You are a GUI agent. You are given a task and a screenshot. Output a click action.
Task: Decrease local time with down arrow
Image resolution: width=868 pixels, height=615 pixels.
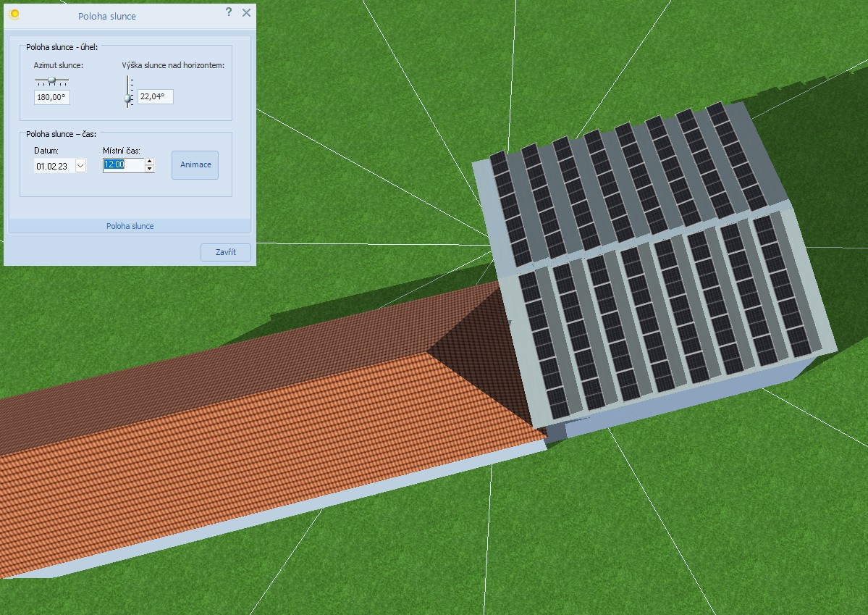point(150,170)
